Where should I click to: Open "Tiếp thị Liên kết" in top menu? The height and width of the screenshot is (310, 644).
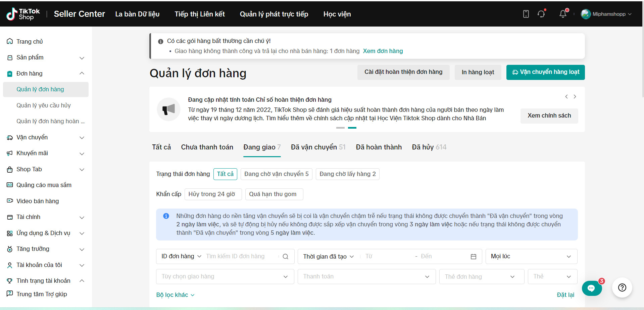click(x=200, y=14)
